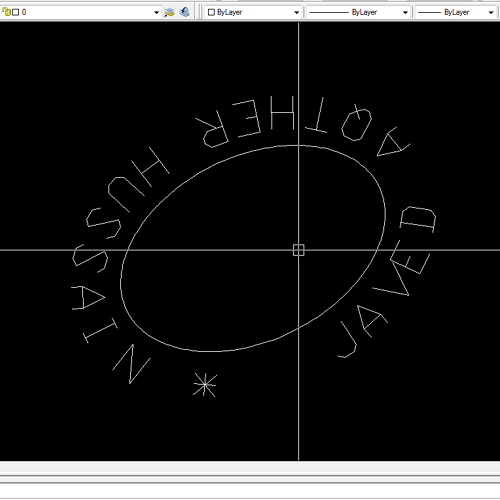Click the lineweight ByLayer preview line
Image resolution: width=500 pixels, height=500 pixels.
(429, 13)
